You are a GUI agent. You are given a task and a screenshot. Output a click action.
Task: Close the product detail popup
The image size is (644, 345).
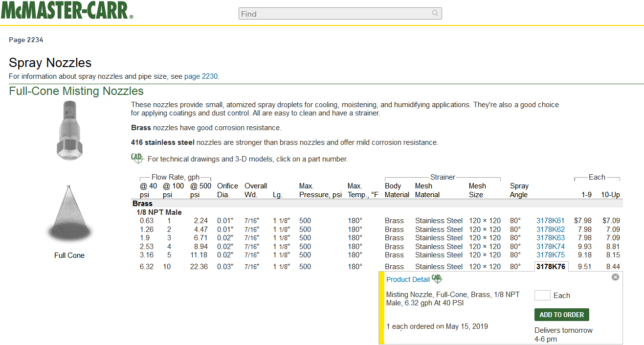pyautogui.click(x=615, y=277)
